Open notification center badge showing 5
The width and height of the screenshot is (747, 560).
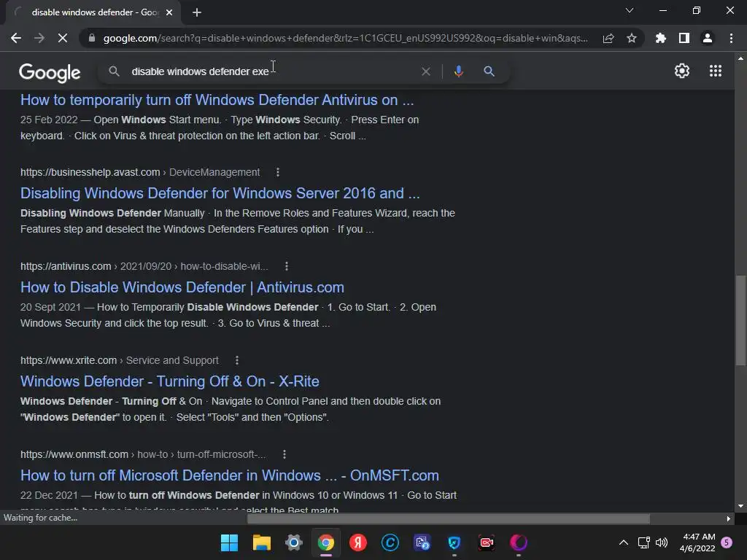click(727, 542)
